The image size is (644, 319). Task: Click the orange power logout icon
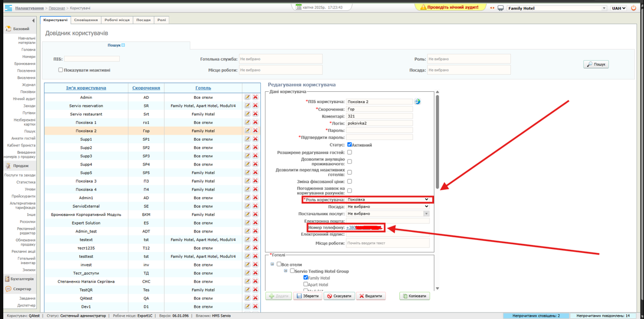point(634,8)
